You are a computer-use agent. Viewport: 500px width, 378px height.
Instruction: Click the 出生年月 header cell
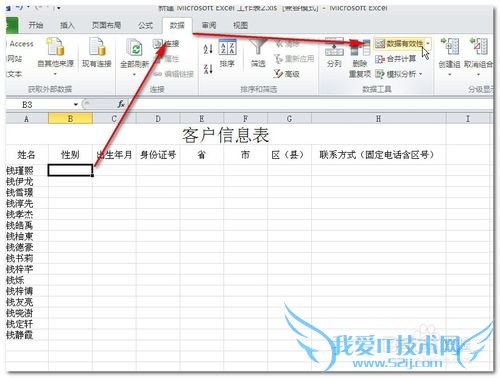point(114,155)
